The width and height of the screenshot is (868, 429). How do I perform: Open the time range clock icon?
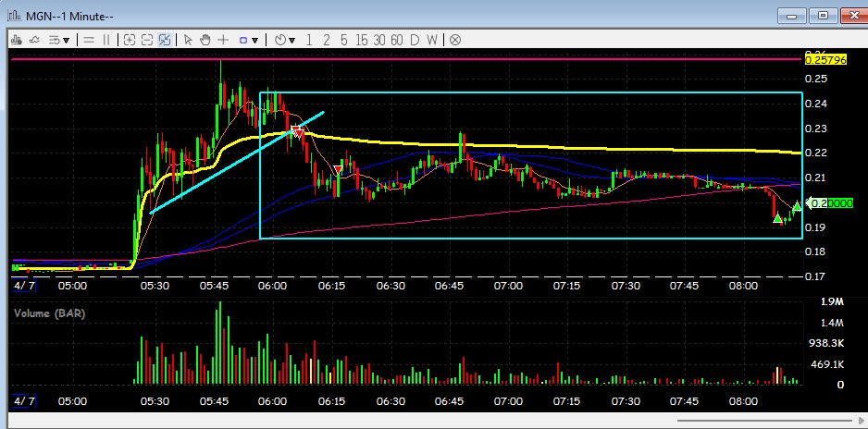coord(280,40)
